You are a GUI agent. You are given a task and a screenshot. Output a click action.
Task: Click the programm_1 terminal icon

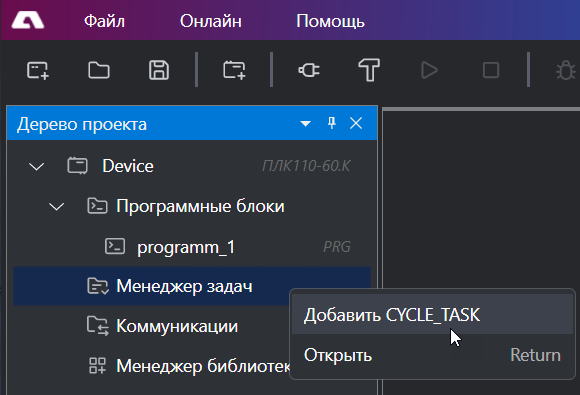115,246
